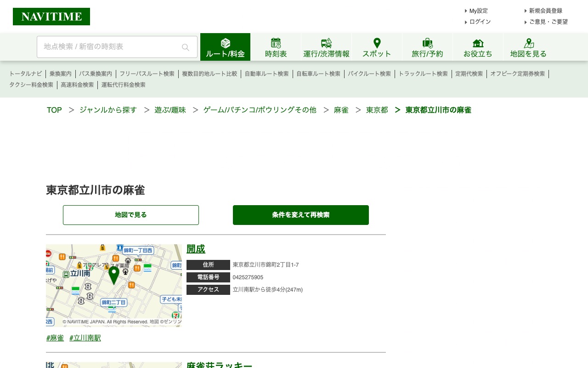Viewport: 588px width, 368px height.
Task: Select the ルート/料金 dice icon
Action: (225, 43)
